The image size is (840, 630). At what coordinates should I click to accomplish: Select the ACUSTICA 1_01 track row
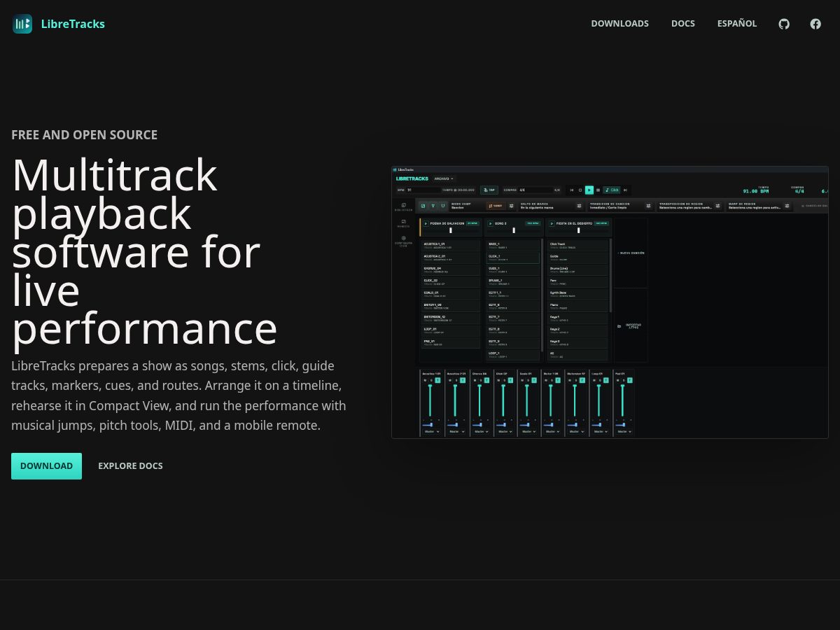point(451,246)
